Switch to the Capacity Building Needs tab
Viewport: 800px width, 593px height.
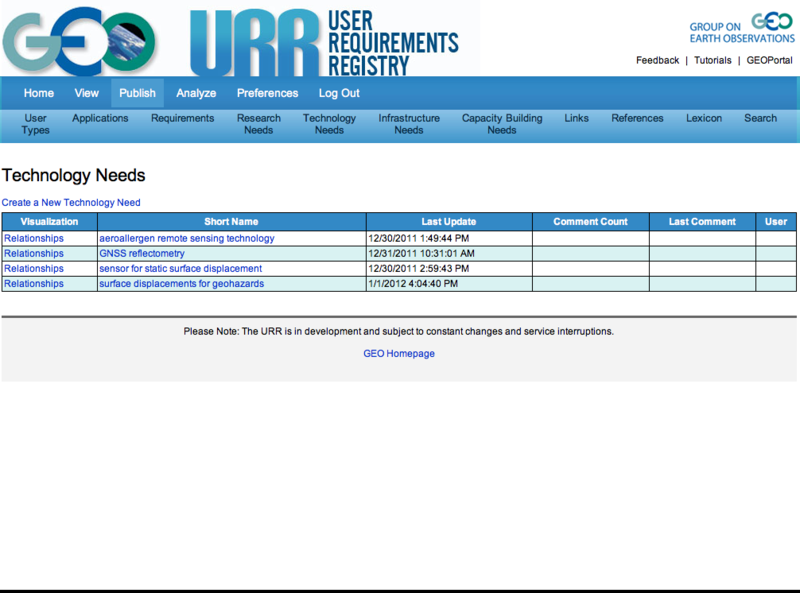coord(502,124)
